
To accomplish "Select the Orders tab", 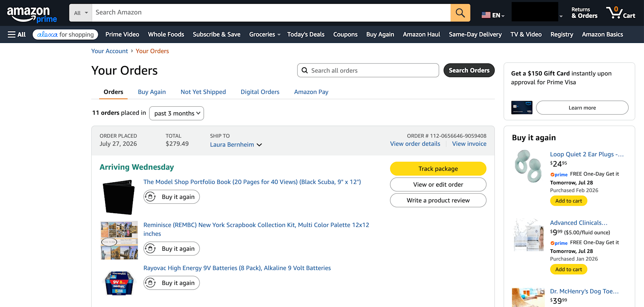I will point(113,92).
